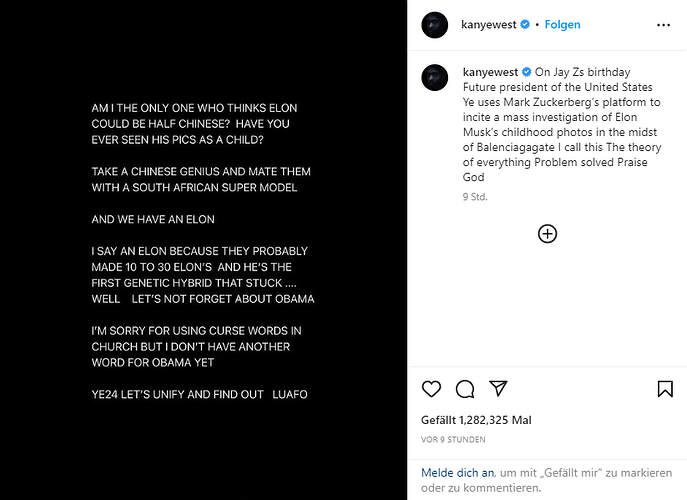Share the post with paper plane icon
Viewport: 687px width, 500px height.
pos(498,388)
